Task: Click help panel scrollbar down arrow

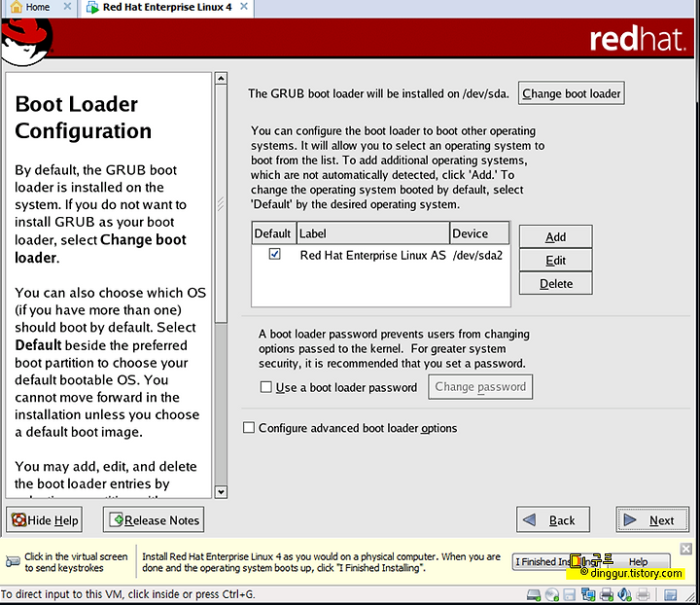Action: pos(221,492)
